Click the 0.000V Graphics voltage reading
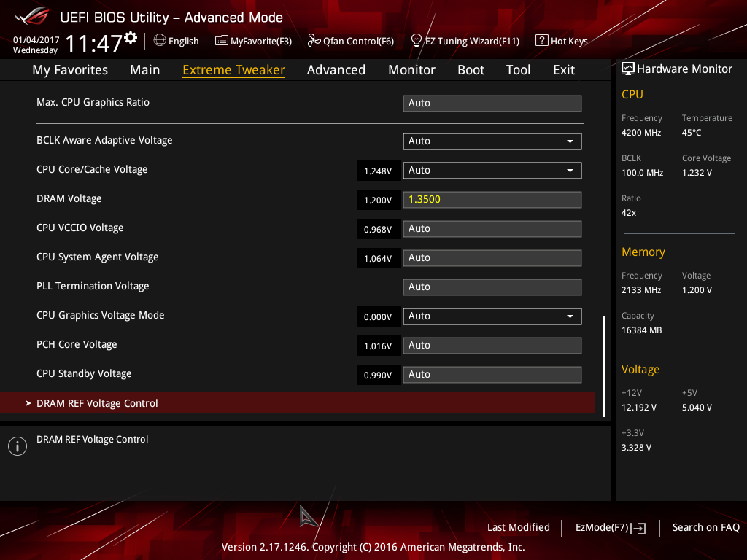The image size is (747, 560). (378, 316)
